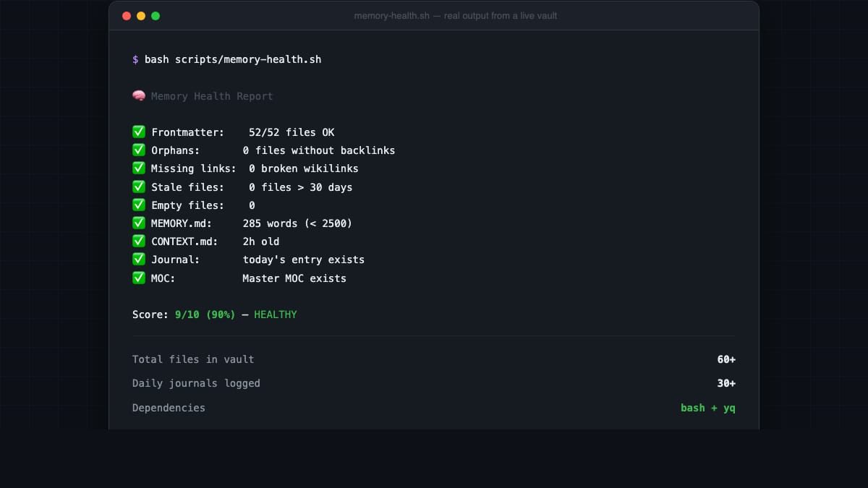Select the Stale files: label
Image resolution: width=868 pixels, height=488 pixels.
click(188, 187)
